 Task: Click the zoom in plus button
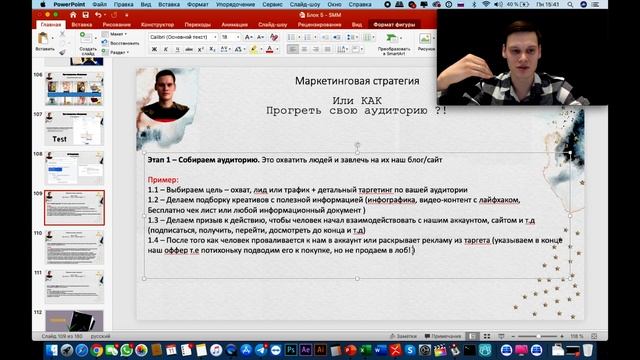(x=562, y=336)
